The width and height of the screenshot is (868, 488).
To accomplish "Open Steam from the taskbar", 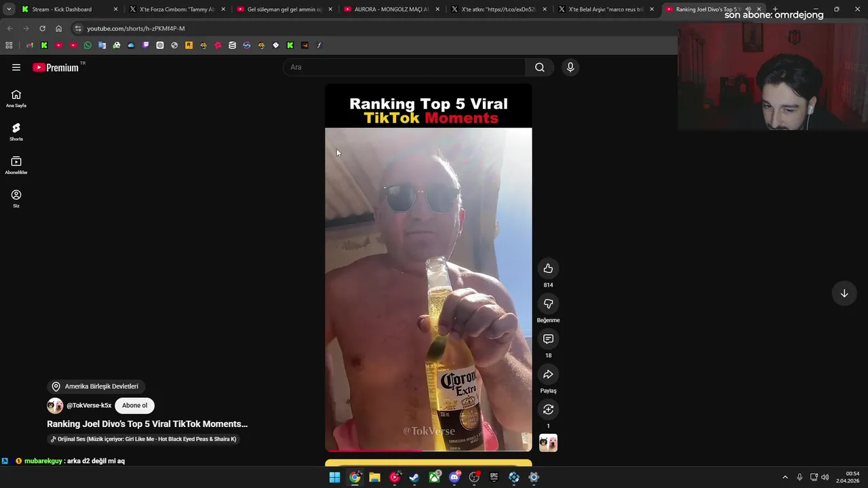I will coord(414,477).
